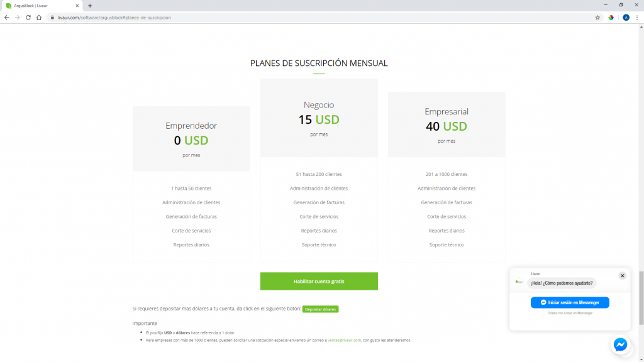Reload the page with refresh icon
Image resolution: width=644 pixels, height=362 pixels.
28,18
